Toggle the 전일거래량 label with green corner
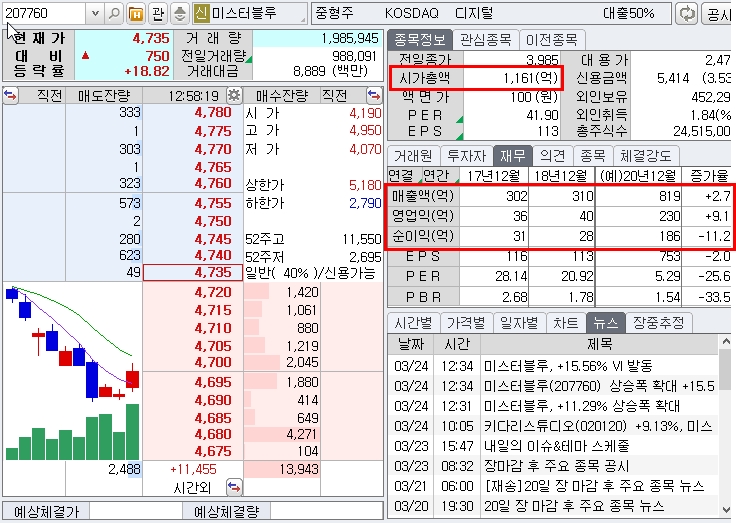Viewport: 736px width, 523px height. [214, 56]
